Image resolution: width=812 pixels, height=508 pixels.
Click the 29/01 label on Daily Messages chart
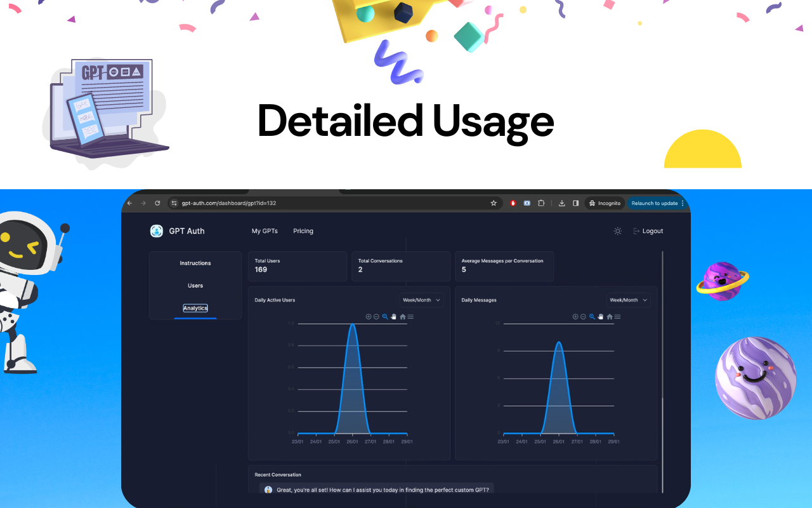(613, 441)
